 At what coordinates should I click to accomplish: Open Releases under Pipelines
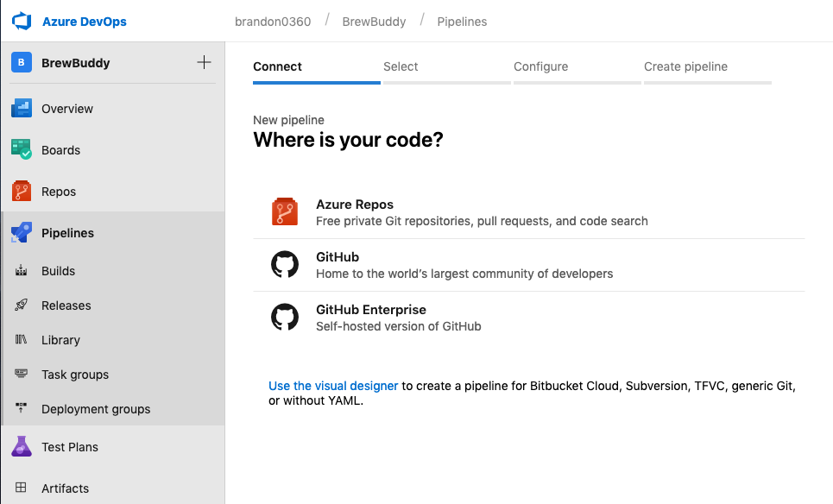pos(66,306)
